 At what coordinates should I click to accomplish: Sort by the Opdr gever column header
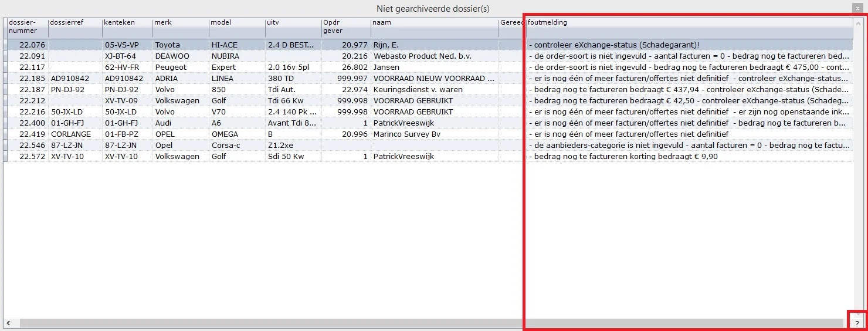point(346,27)
